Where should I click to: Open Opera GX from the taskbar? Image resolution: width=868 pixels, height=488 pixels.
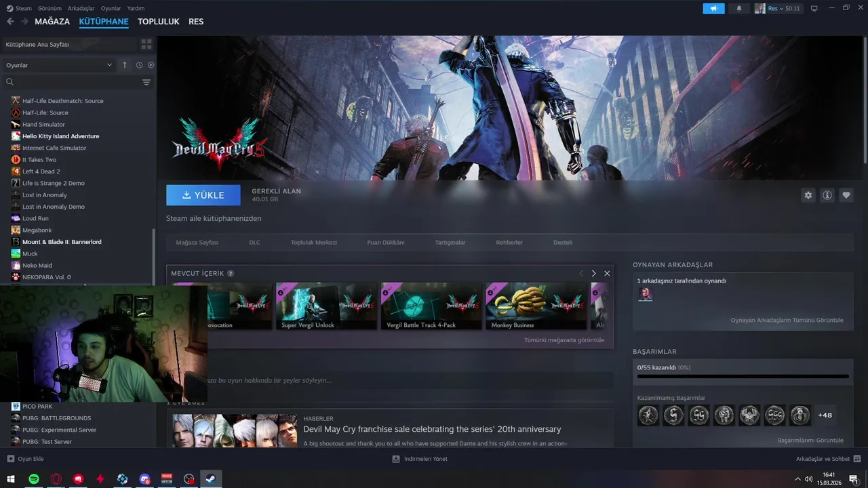tap(56, 479)
